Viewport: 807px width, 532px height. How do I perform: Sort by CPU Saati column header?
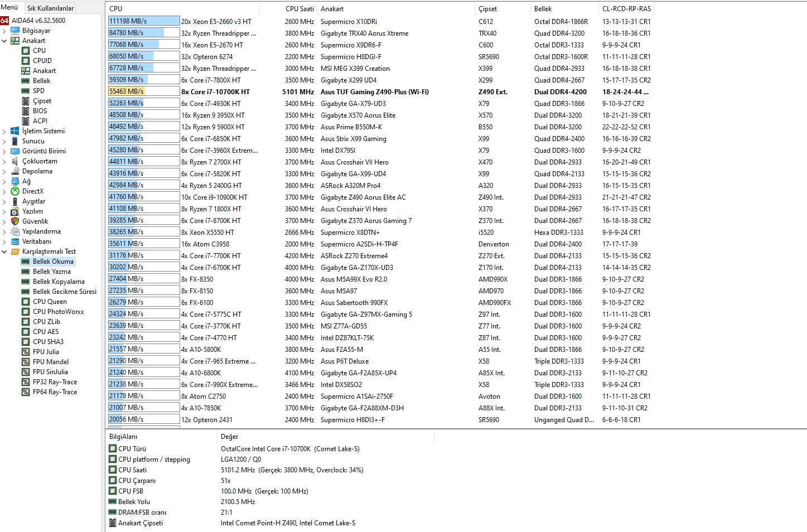288,8
